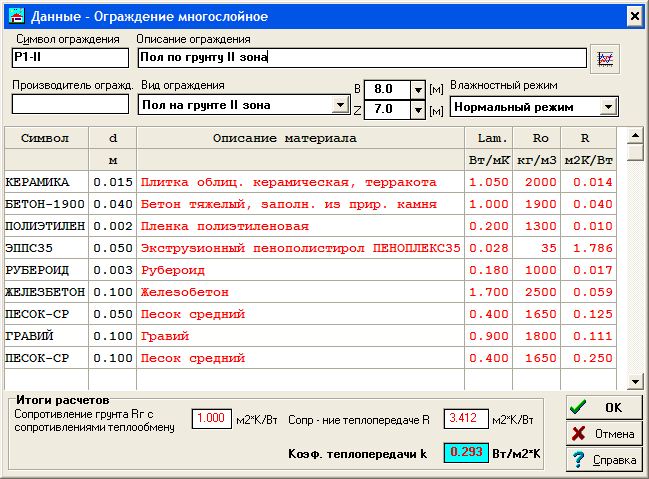
Task: Expand the B dimension dropdown showing 8.0
Action: [418, 90]
